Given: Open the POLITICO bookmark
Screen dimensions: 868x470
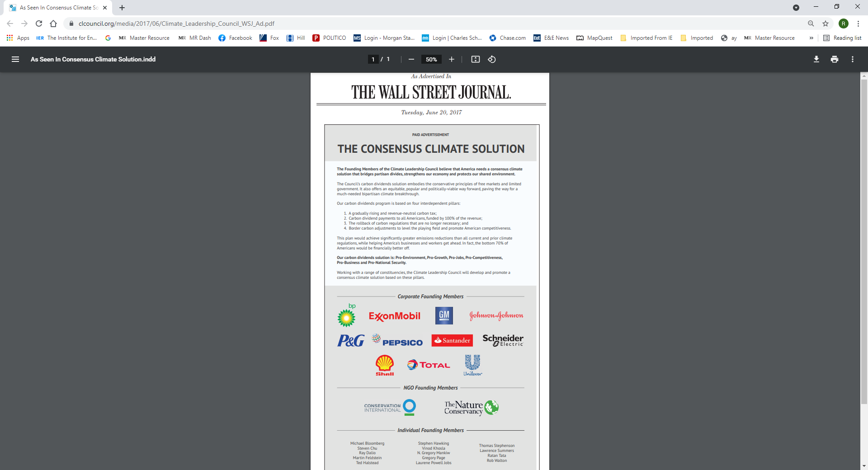Looking at the screenshot, I should pyautogui.click(x=329, y=38).
